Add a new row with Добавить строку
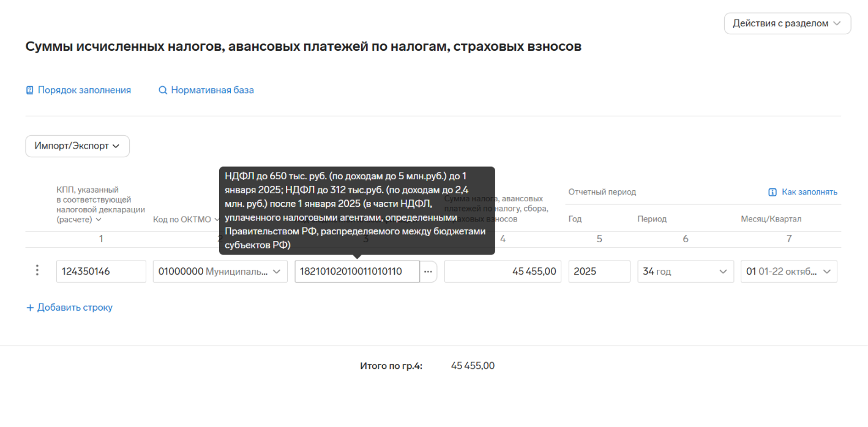The height and width of the screenshot is (427, 868). coord(69,308)
